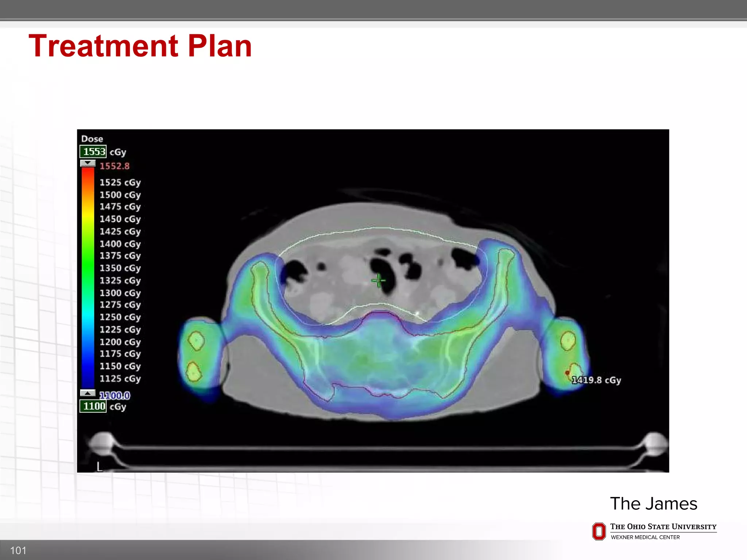Screen dimensions: 747x560
Task: Click the maximum dose 1553 input field
Action: tap(93, 152)
